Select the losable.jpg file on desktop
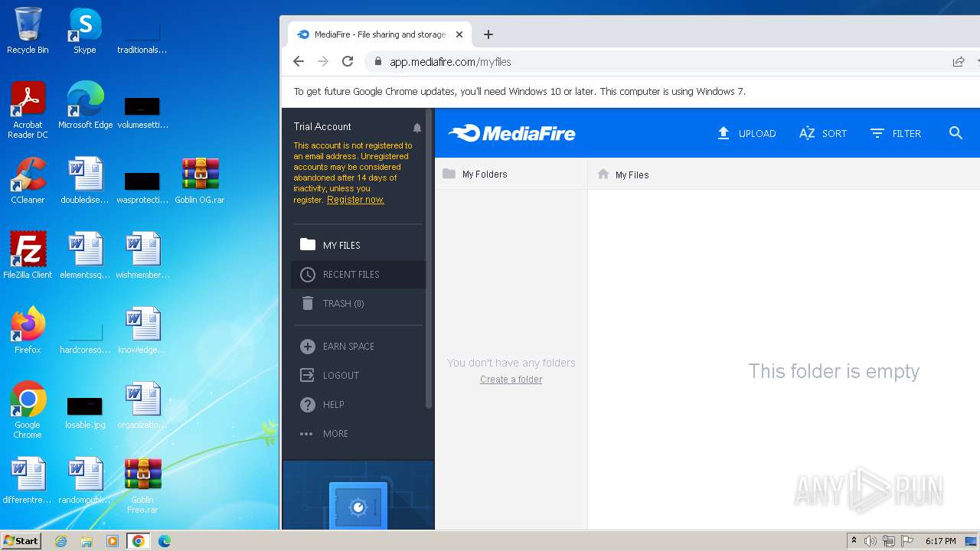 (x=85, y=410)
